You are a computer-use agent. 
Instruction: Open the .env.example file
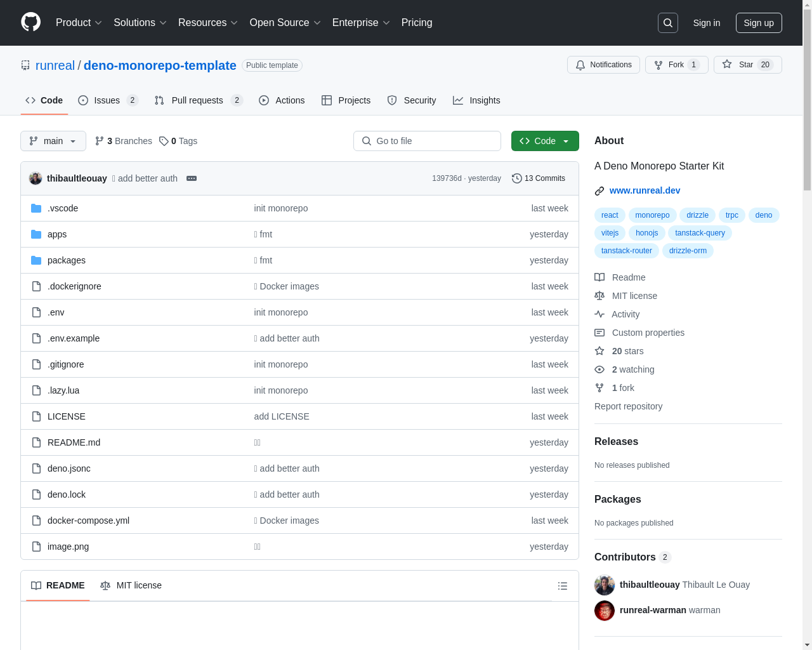pos(74,338)
